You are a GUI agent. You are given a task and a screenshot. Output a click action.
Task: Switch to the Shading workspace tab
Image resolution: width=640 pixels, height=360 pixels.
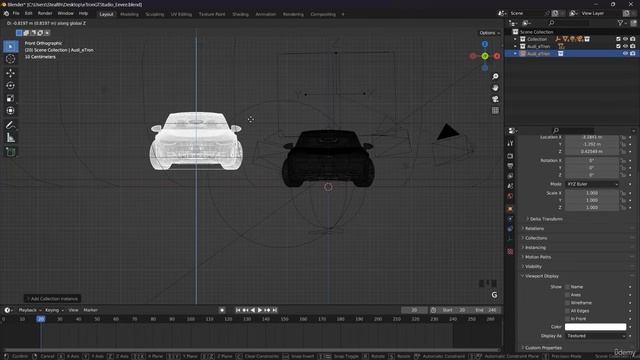[x=240, y=14]
